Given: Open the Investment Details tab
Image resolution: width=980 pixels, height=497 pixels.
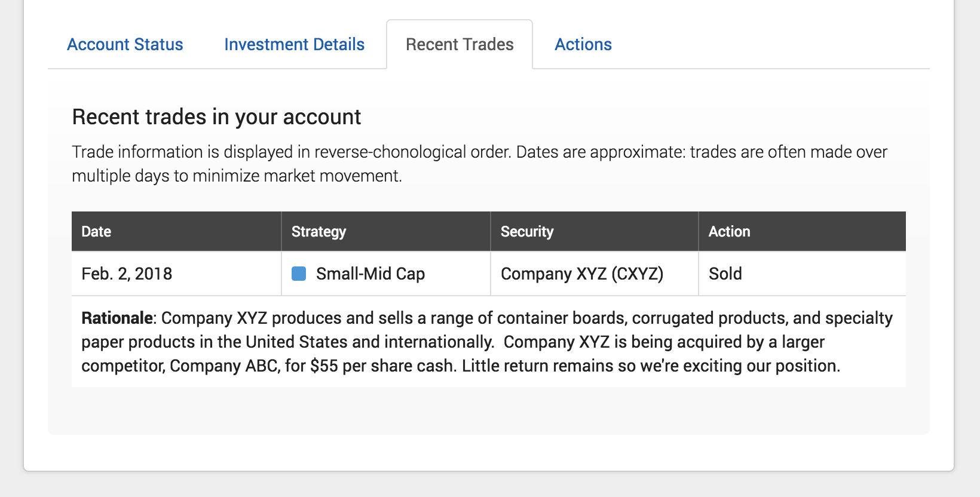Looking at the screenshot, I should pos(294,44).
